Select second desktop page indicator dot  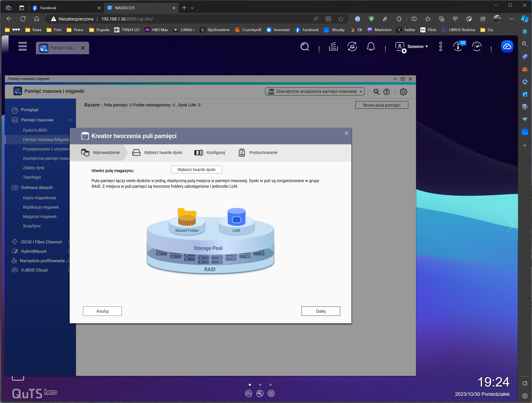coord(260,385)
